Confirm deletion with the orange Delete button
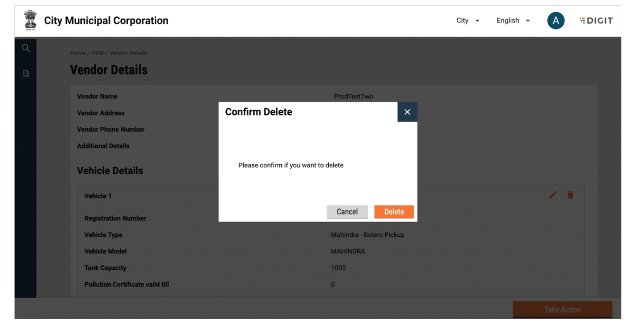 (x=394, y=212)
